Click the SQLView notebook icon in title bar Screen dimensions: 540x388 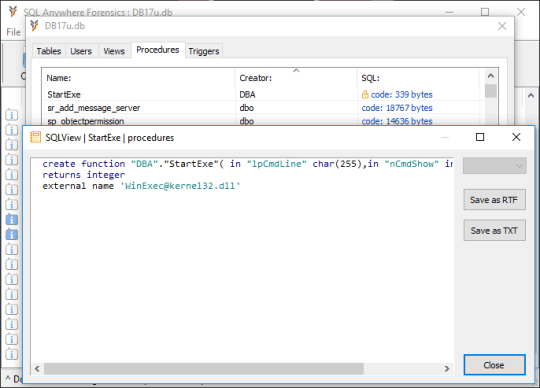[35, 137]
